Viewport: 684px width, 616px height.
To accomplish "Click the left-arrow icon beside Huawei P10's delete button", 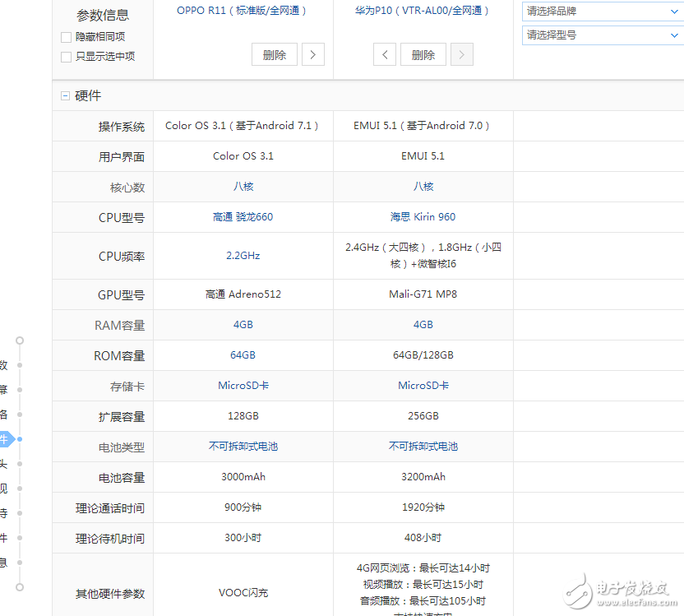I will 385,53.
